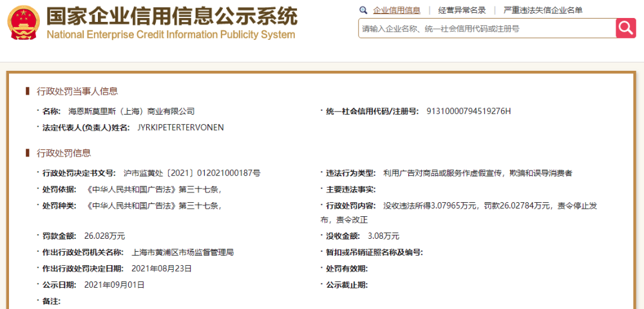The width and height of the screenshot is (644, 309).
Task: Click decision number 沪市监黄处〔2021〕012021000187号
Action: tap(191, 173)
